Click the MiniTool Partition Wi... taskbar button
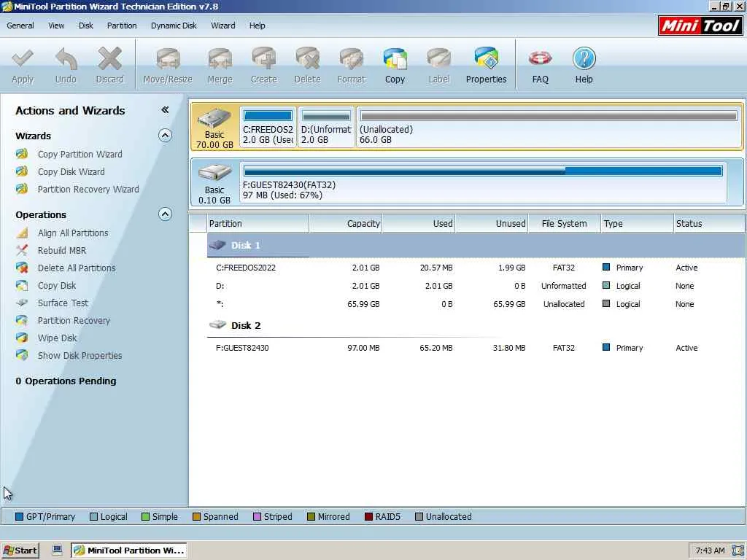The height and width of the screenshot is (560, 747). [x=128, y=551]
